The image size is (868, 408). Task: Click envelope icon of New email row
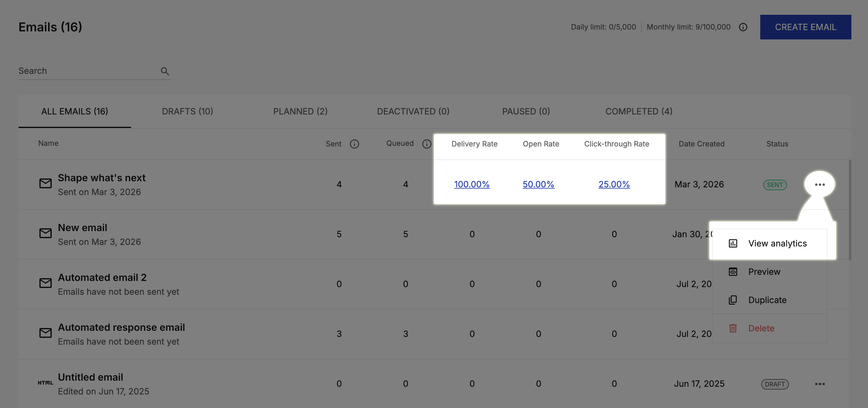tap(46, 233)
